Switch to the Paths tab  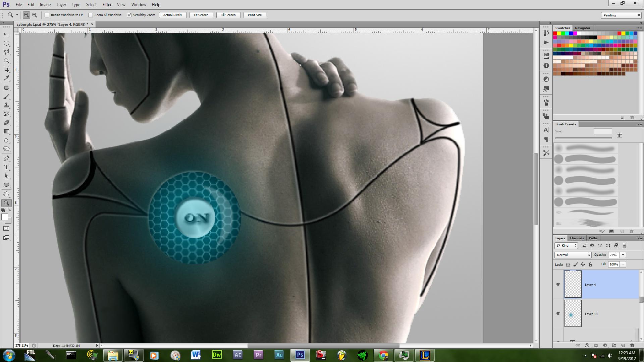[593, 238]
